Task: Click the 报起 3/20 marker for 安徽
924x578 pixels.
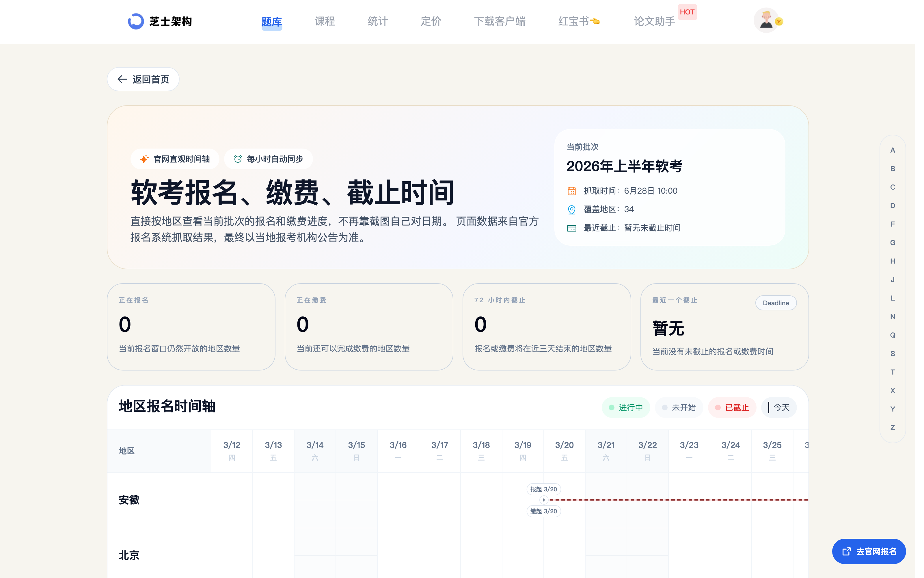Action: tap(543, 489)
